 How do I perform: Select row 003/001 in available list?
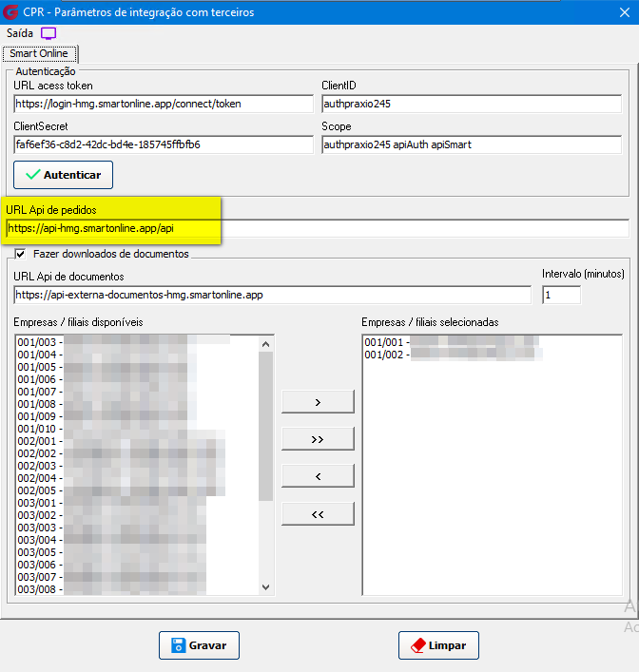(x=137, y=503)
